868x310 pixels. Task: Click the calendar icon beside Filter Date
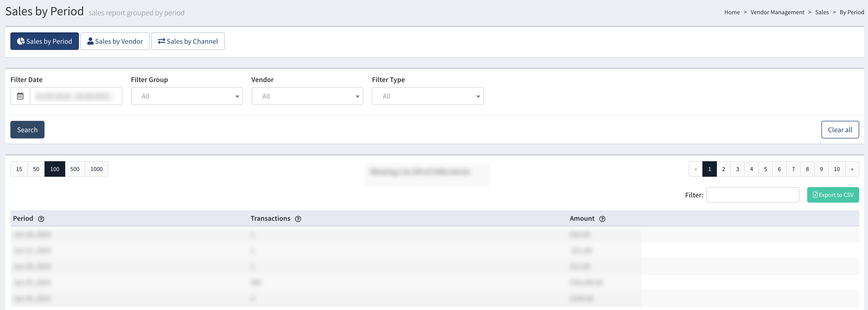20,96
